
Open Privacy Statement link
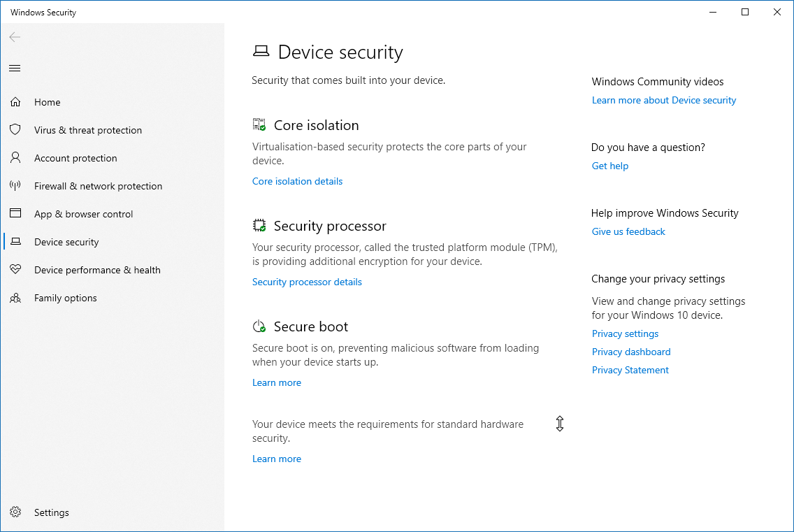tap(630, 370)
